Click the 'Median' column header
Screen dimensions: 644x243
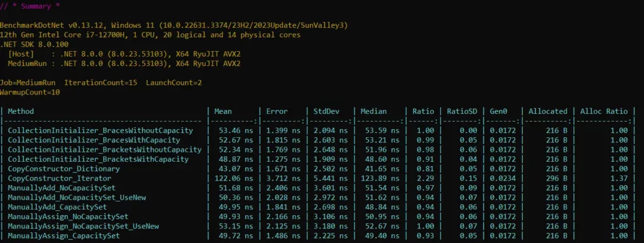click(x=374, y=111)
